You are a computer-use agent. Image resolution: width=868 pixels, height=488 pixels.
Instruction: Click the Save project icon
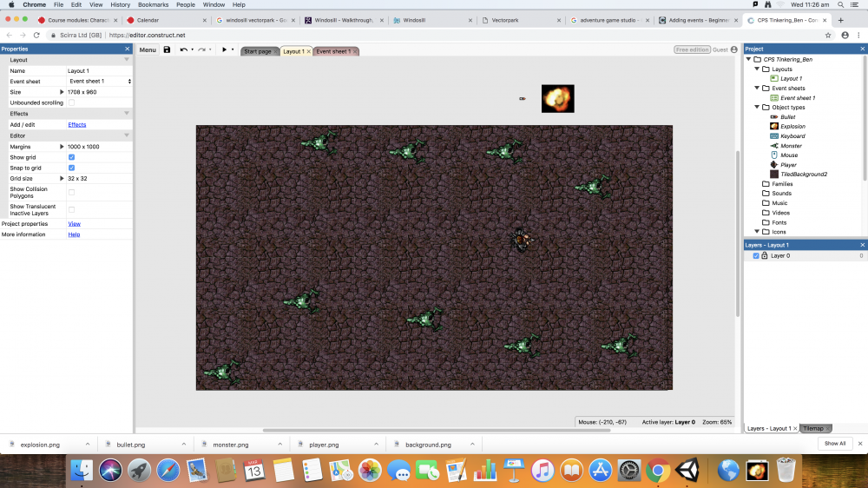167,49
